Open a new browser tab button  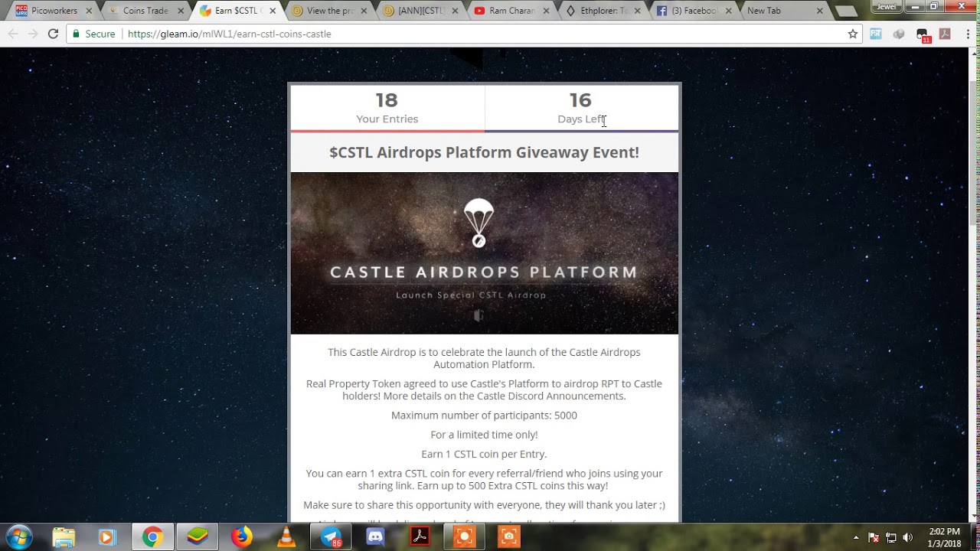[x=846, y=11]
